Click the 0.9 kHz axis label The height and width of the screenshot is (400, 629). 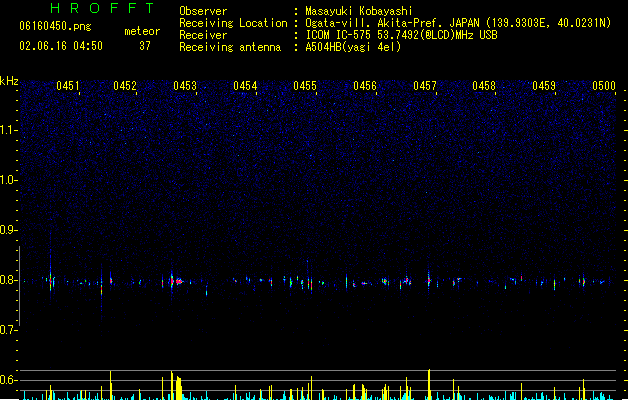pos(9,230)
